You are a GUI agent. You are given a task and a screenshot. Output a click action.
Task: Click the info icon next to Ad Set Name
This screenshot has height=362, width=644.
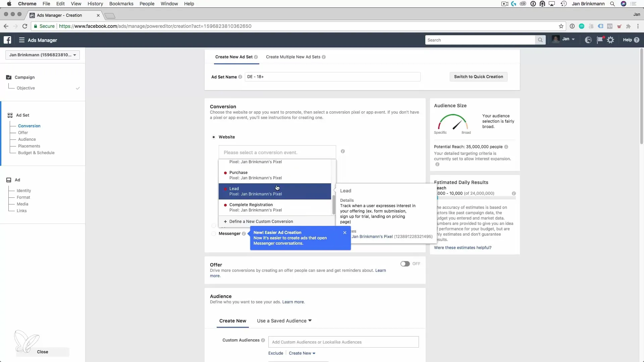coord(240,77)
